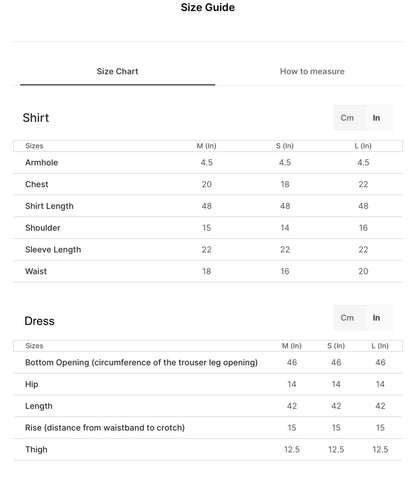This screenshot has height=491, width=416.
Task: Select the Shirt Length row label
Action: click(x=49, y=206)
